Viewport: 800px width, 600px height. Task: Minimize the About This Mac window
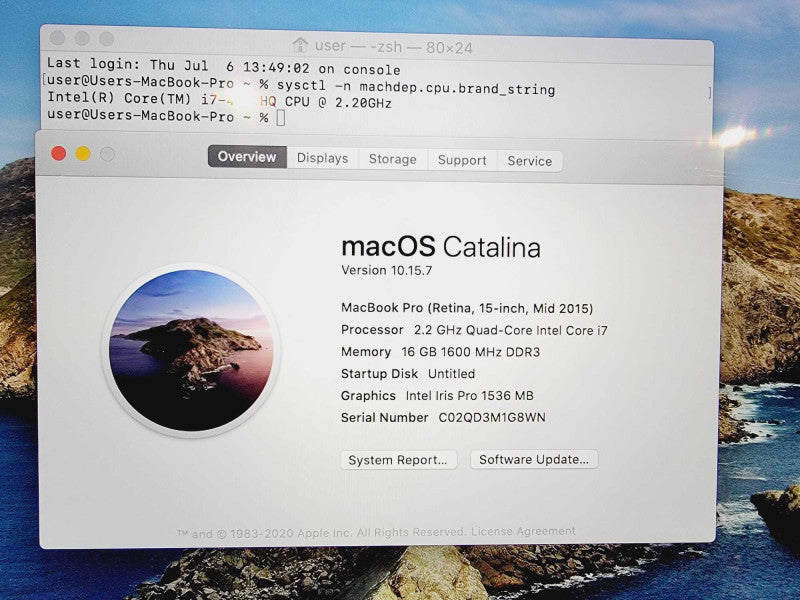[83, 154]
